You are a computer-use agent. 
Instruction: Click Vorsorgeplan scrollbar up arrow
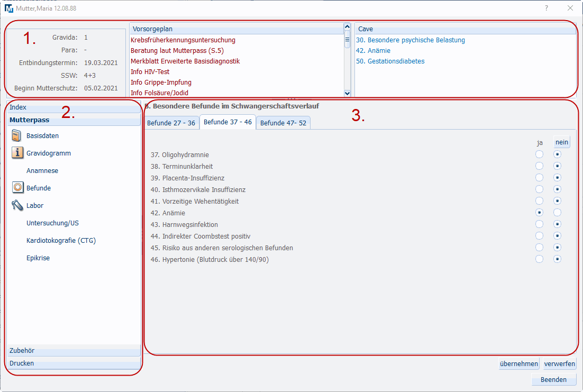click(x=347, y=27)
